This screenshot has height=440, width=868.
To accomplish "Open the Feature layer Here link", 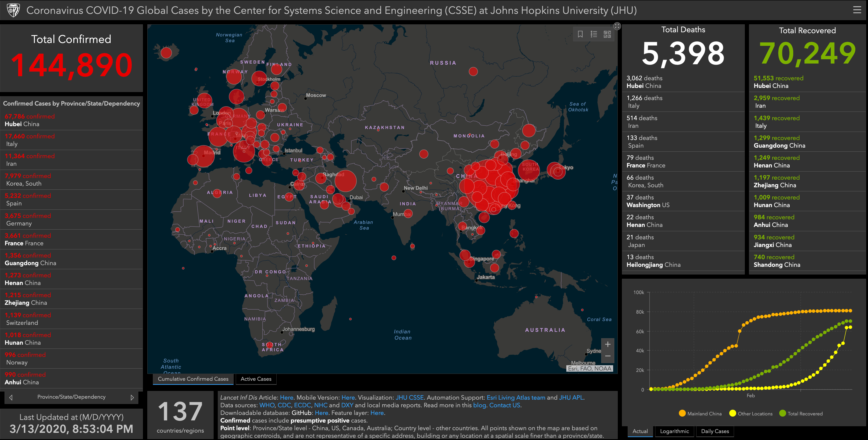I will [377, 413].
